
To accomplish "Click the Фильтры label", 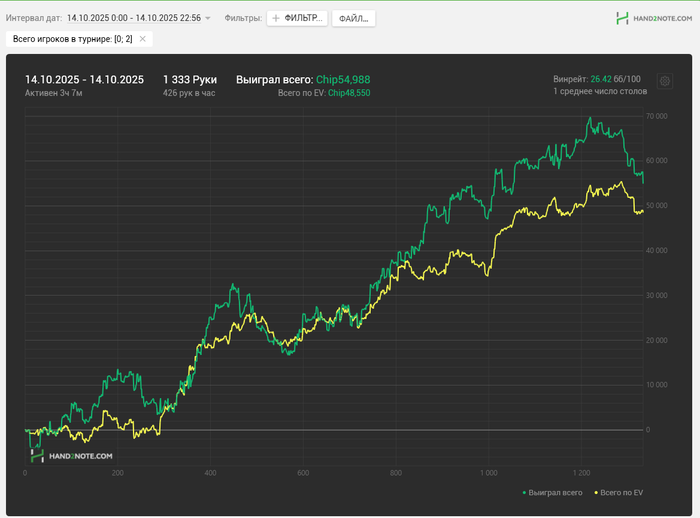I will point(243,18).
